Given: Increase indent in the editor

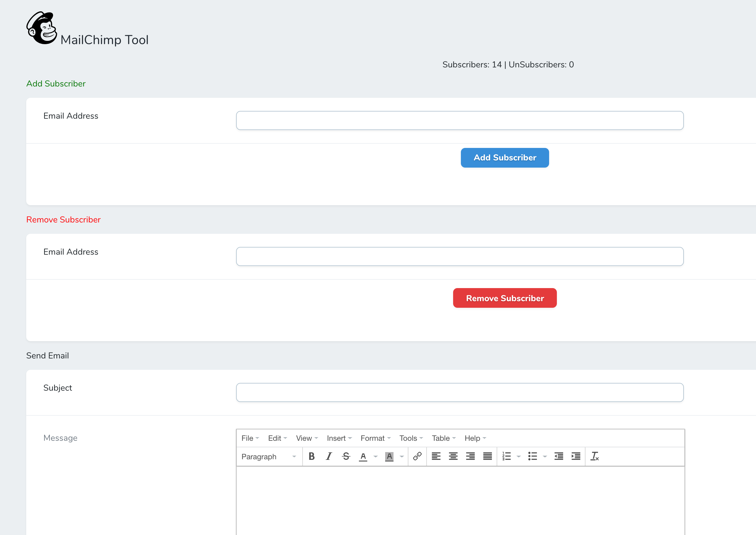Looking at the screenshot, I should point(576,456).
